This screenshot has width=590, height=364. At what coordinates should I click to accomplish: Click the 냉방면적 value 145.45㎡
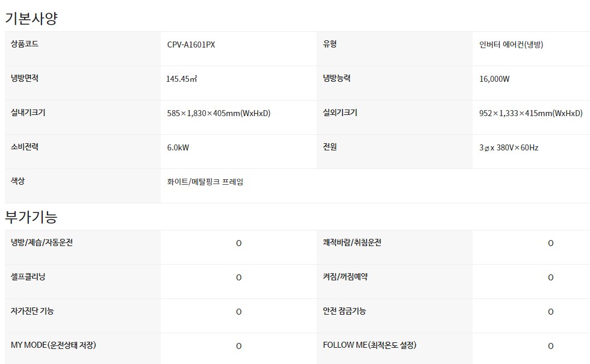tap(182, 79)
